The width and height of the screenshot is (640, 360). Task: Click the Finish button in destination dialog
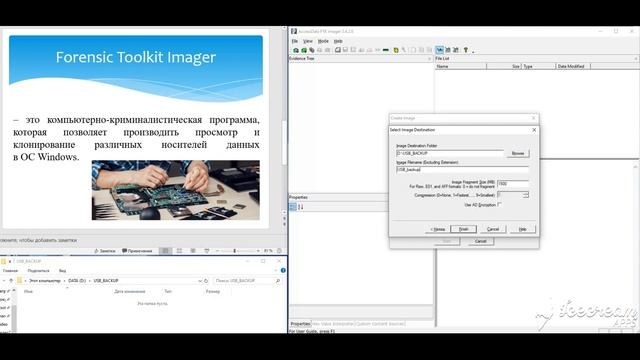[463, 229]
